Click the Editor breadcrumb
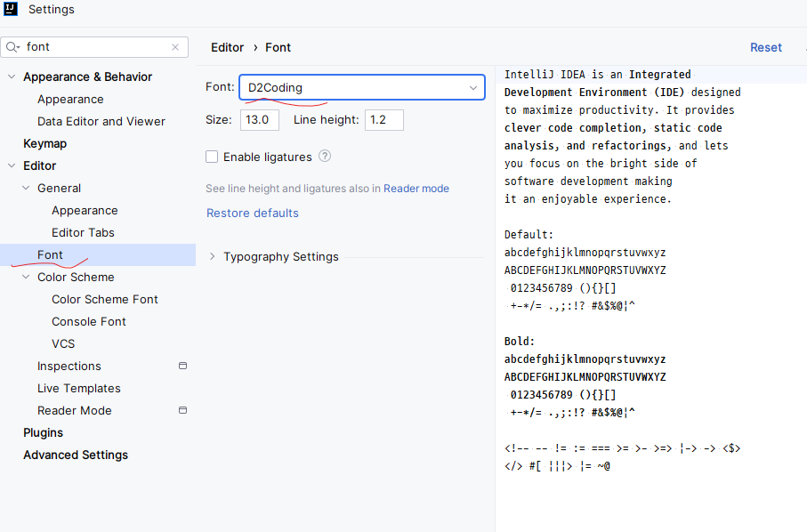Screen dimensions: 807x532 (227, 47)
